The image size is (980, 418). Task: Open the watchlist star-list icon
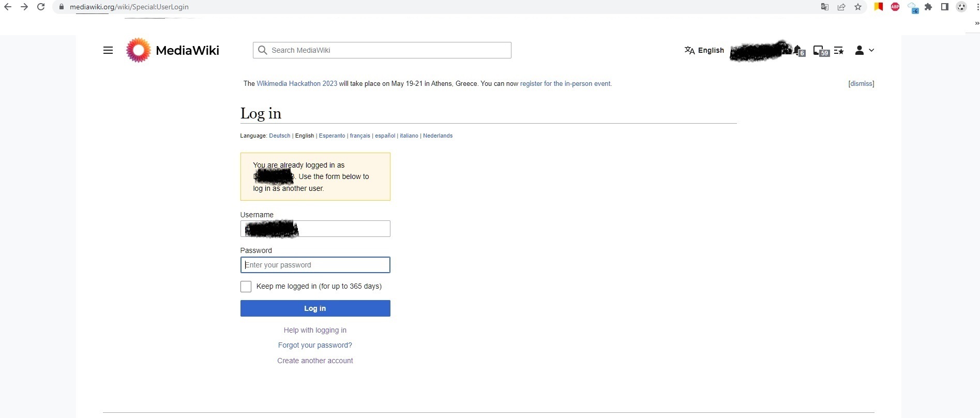(839, 50)
